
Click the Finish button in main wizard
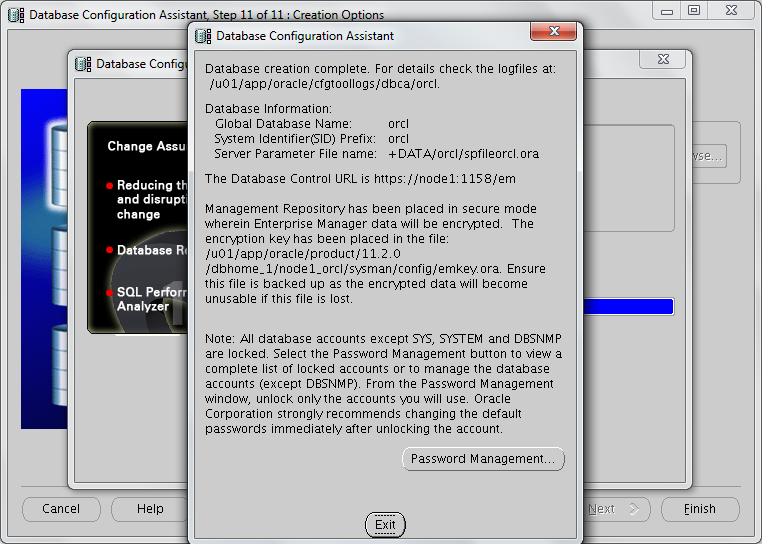pos(700,509)
